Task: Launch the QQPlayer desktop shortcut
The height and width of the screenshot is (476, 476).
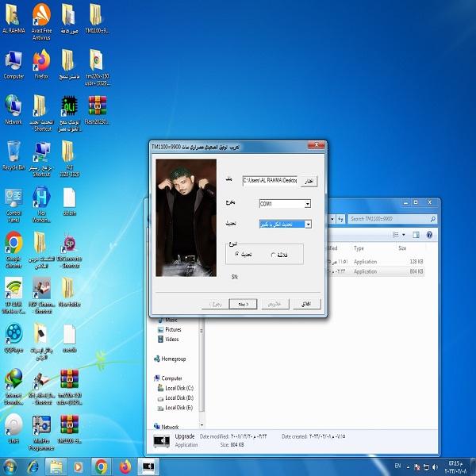Action: (13, 339)
